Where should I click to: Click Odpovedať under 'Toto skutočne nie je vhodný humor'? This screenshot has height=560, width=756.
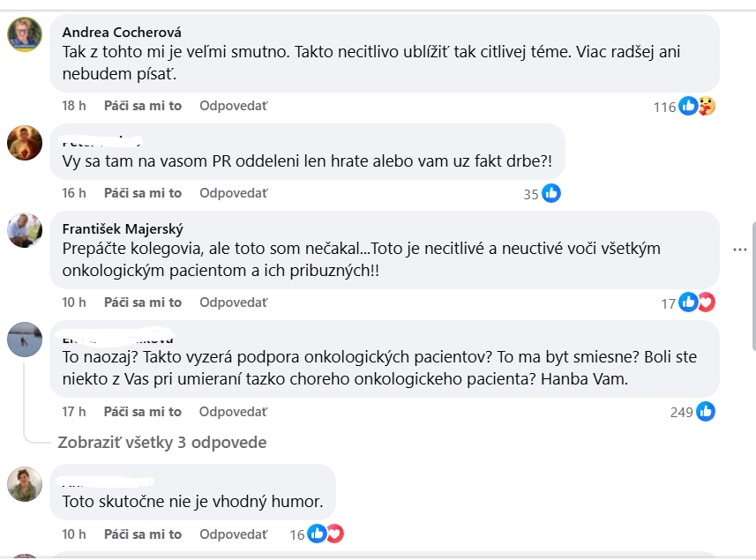point(234,534)
